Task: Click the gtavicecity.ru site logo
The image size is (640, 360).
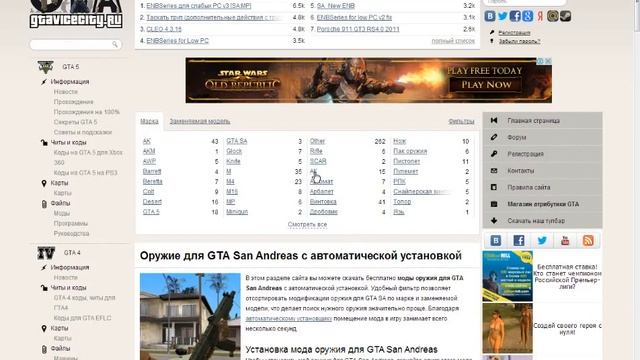Action: point(76,15)
